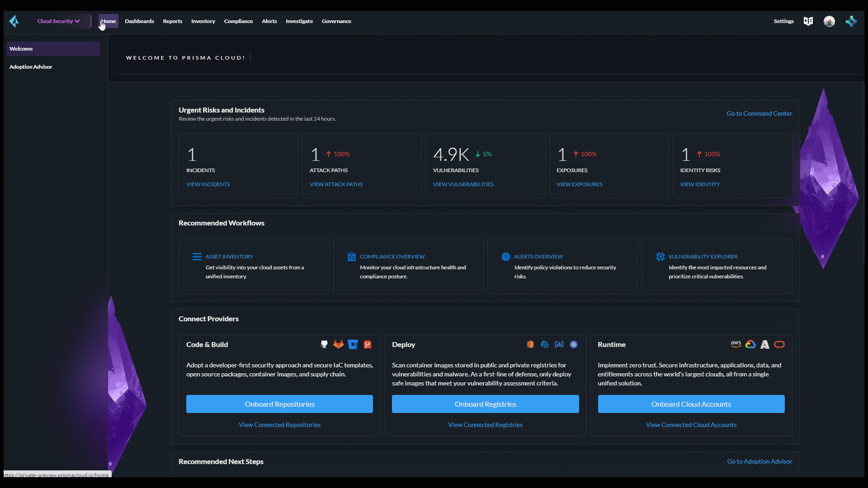Click the Bitbucket icon under Code & Build
The image size is (868, 488).
(x=353, y=344)
